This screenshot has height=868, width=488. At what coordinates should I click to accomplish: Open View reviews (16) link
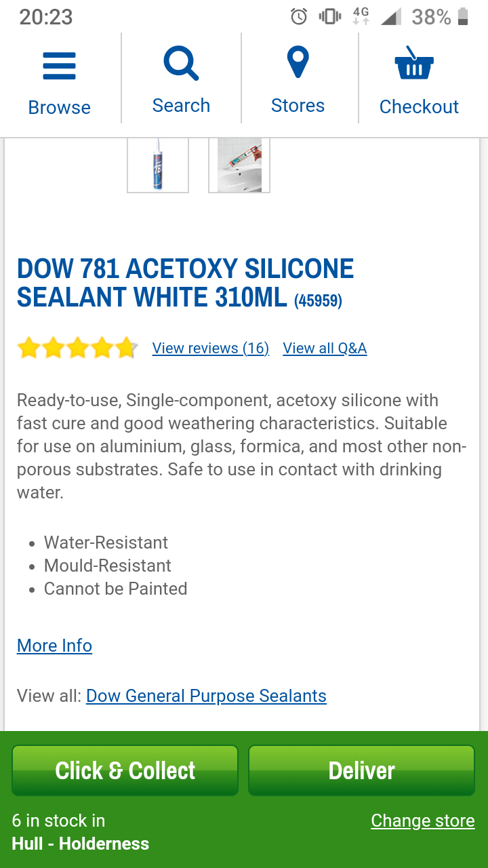coord(211,349)
